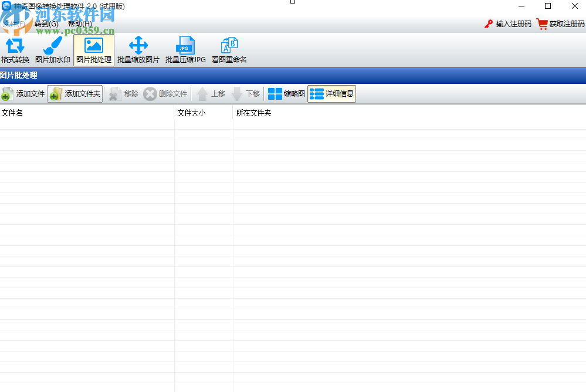Click 获取注册码 to get registration code

point(561,24)
